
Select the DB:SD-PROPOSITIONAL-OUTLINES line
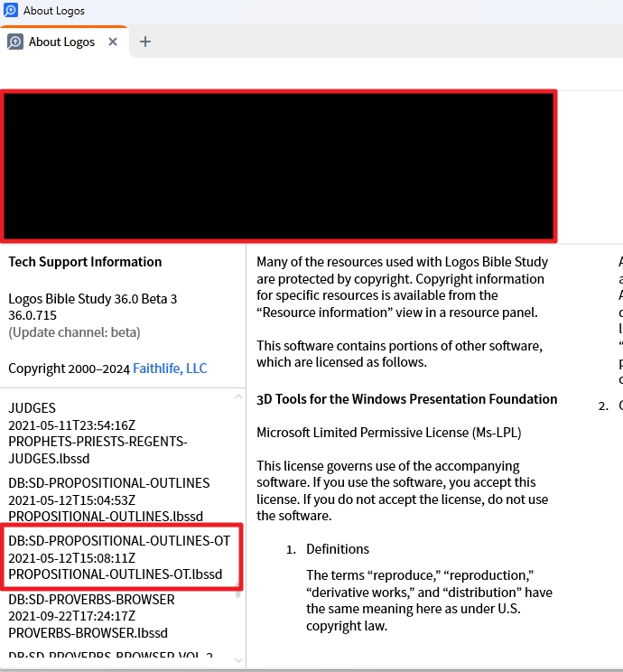tap(109, 483)
